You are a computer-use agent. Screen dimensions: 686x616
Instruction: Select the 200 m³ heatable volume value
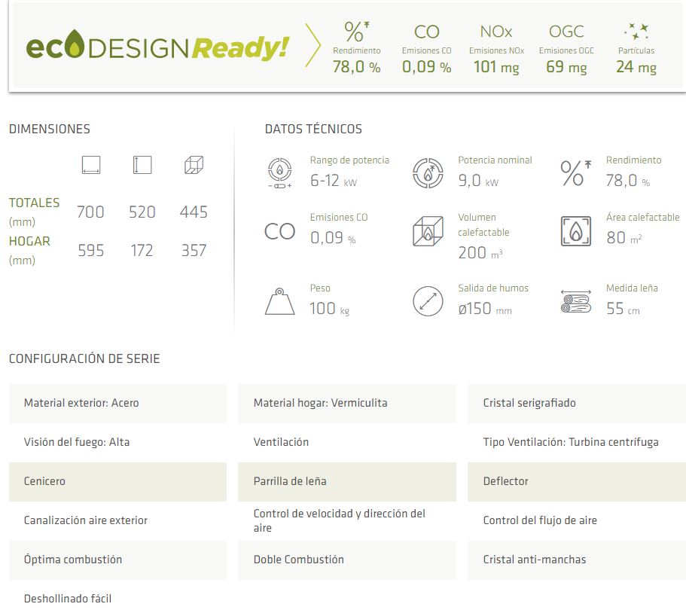pos(480,252)
